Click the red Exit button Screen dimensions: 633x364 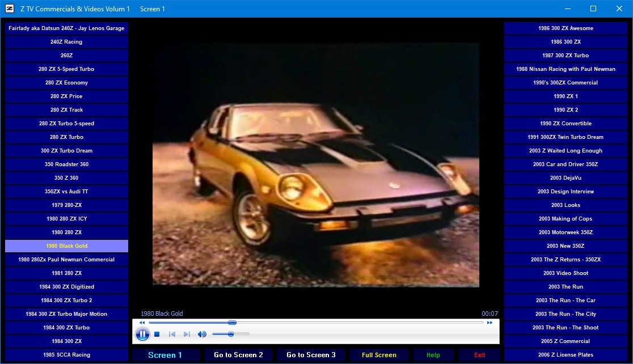(480, 355)
